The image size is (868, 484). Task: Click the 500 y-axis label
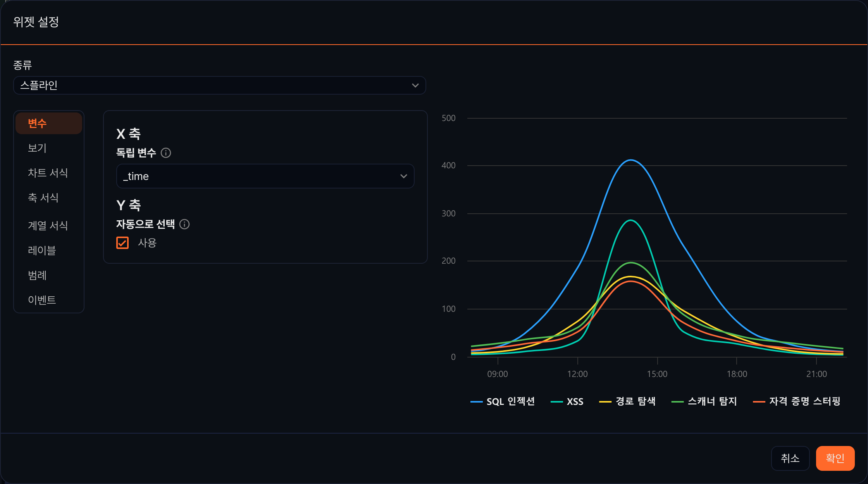[449, 118]
